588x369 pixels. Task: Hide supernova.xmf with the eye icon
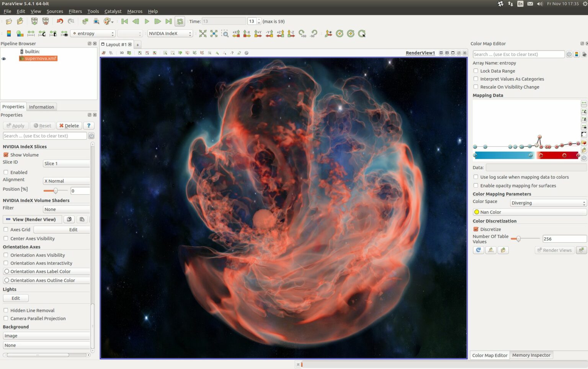[x=4, y=59]
